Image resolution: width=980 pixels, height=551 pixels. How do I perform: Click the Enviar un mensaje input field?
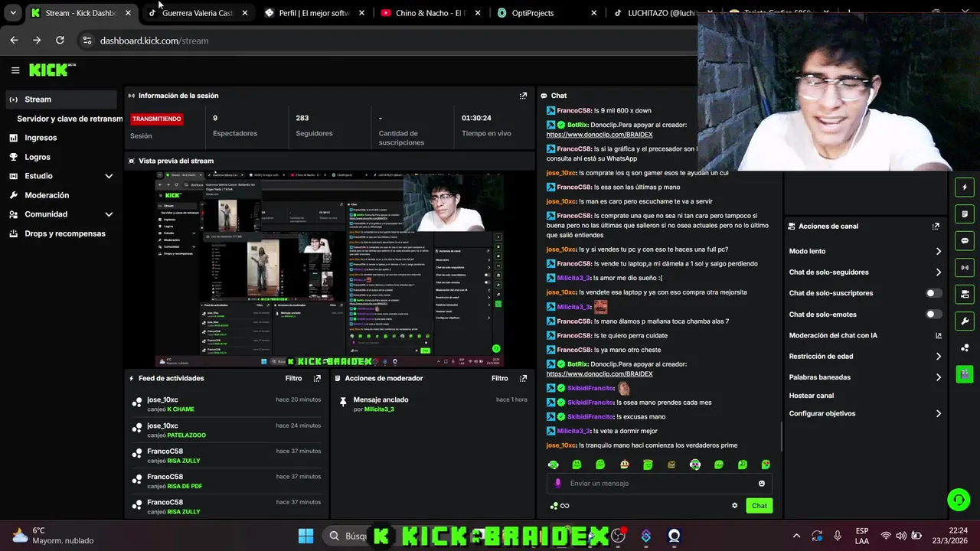click(x=660, y=484)
